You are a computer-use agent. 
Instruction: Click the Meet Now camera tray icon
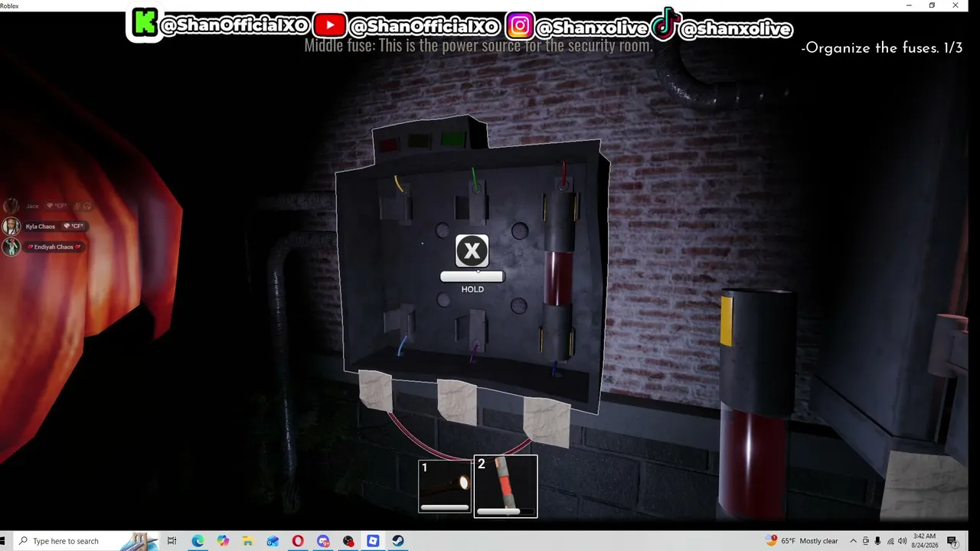866,541
